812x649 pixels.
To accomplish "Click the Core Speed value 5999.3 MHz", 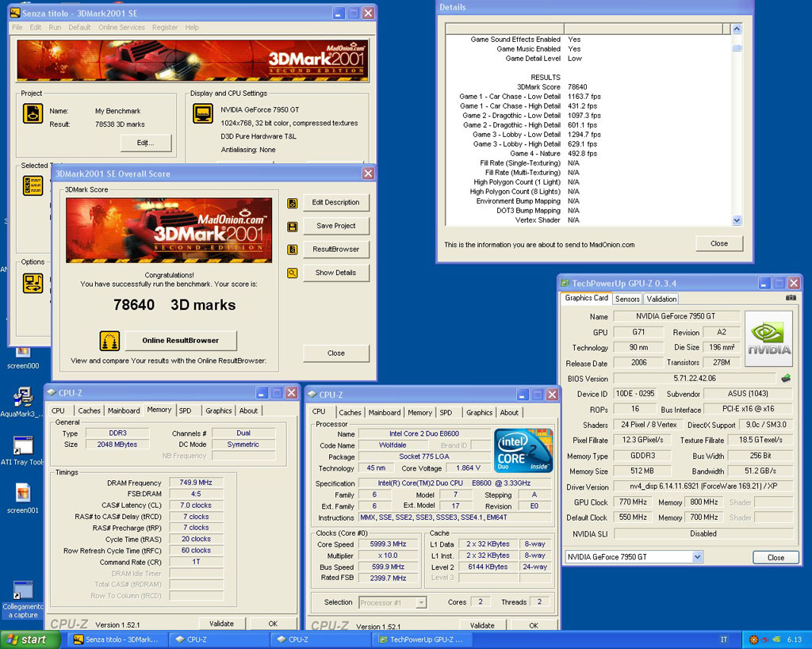I will pyautogui.click(x=388, y=544).
